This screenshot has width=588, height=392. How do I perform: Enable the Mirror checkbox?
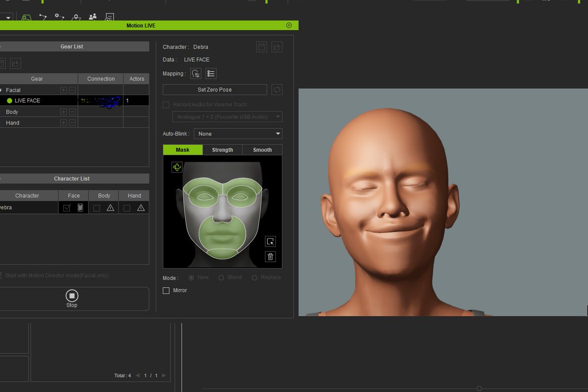point(166,290)
